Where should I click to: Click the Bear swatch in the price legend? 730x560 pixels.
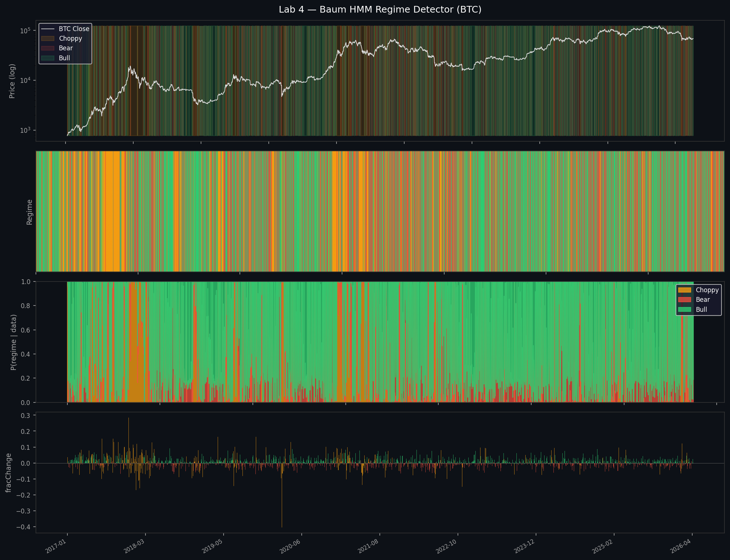coord(48,48)
